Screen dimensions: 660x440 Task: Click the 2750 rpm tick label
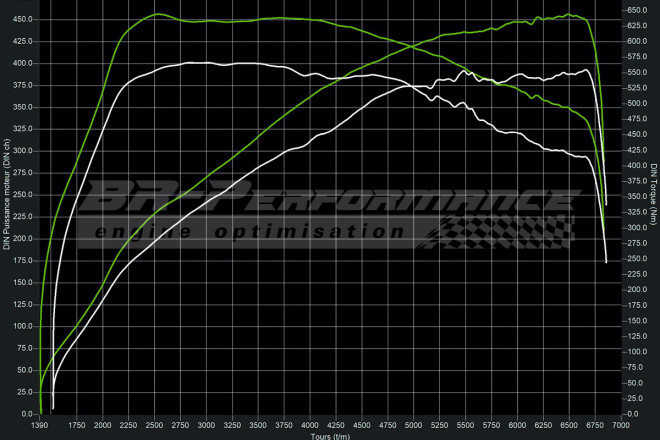click(x=180, y=425)
